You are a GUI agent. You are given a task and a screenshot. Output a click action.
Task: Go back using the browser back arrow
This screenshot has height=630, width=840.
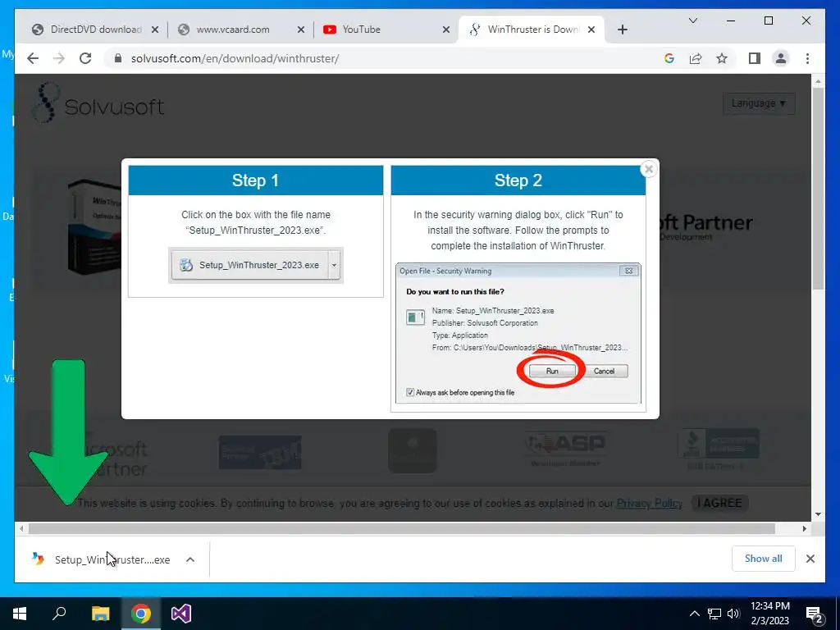pyautogui.click(x=33, y=58)
